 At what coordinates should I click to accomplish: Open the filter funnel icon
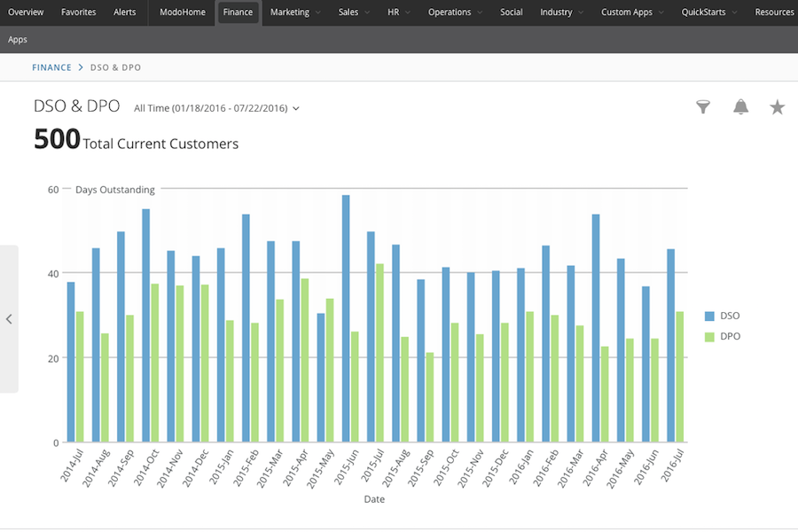tap(703, 107)
